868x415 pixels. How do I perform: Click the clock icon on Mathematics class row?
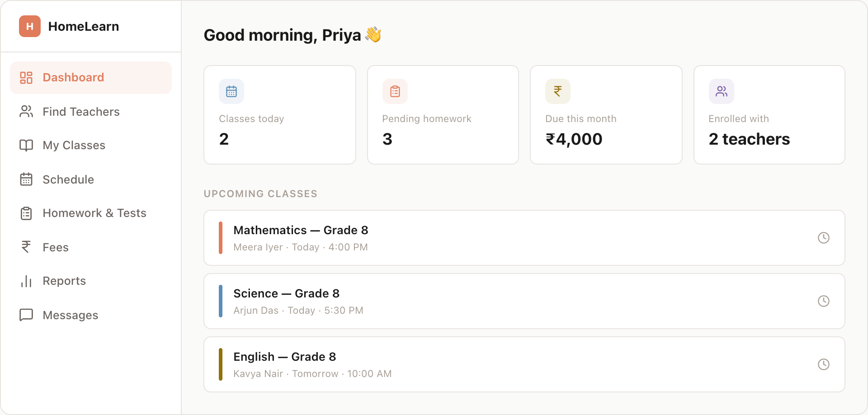[x=824, y=238]
